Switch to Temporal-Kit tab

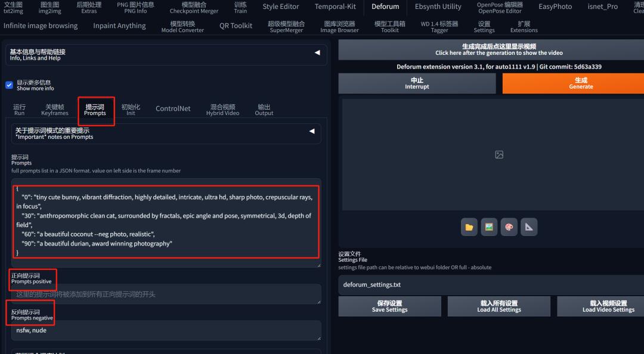coord(335,7)
